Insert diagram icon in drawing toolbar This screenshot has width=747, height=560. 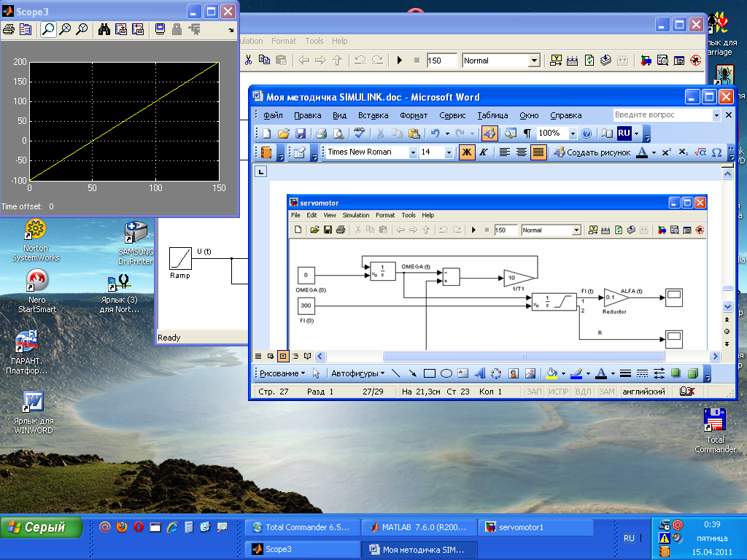(496, 373)
